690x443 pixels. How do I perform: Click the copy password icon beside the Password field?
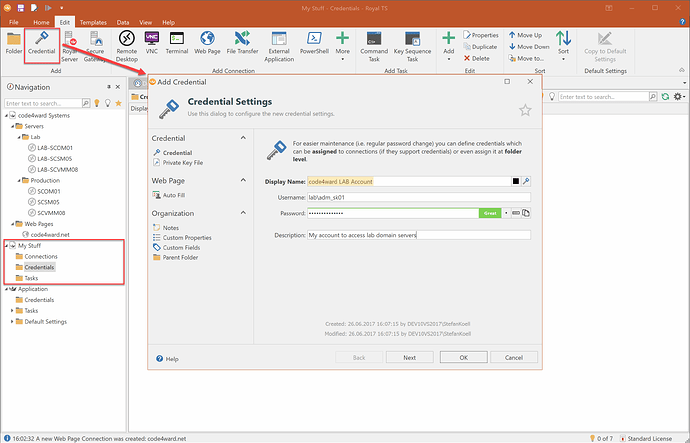click(x=526, y=213)
